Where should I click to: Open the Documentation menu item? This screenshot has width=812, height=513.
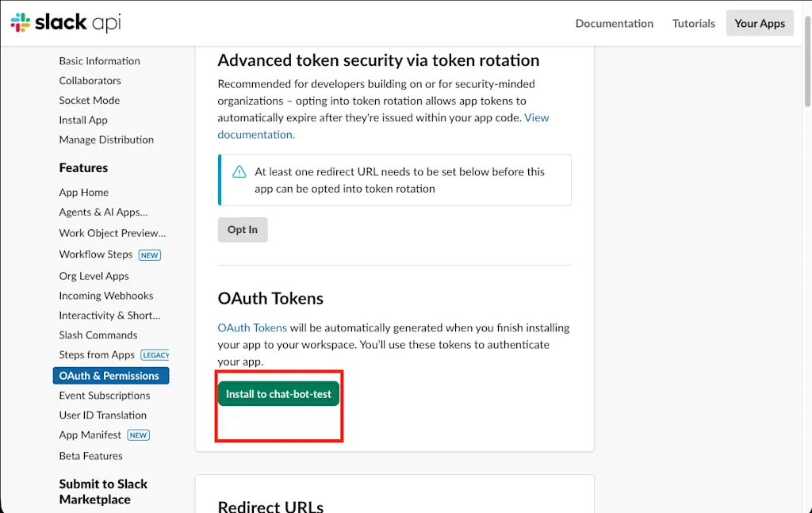(615, 23)
